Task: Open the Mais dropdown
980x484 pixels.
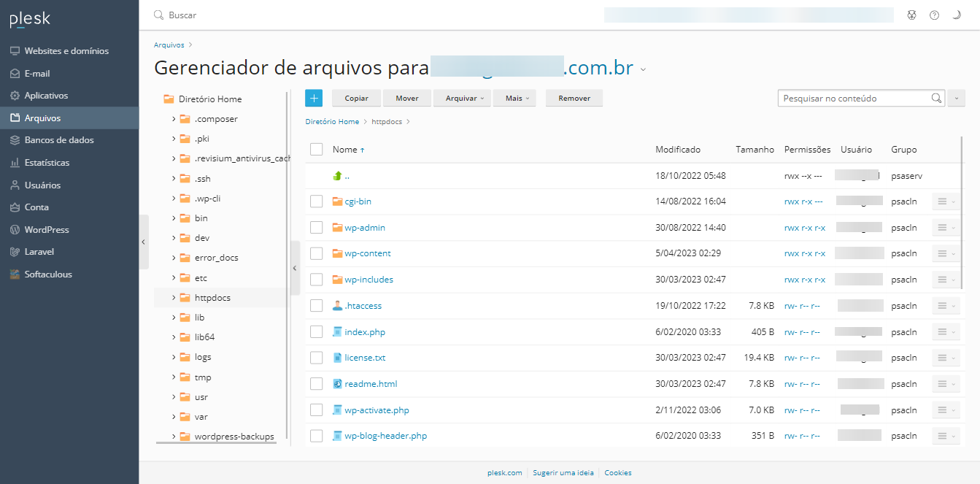Action: point(515,98)
